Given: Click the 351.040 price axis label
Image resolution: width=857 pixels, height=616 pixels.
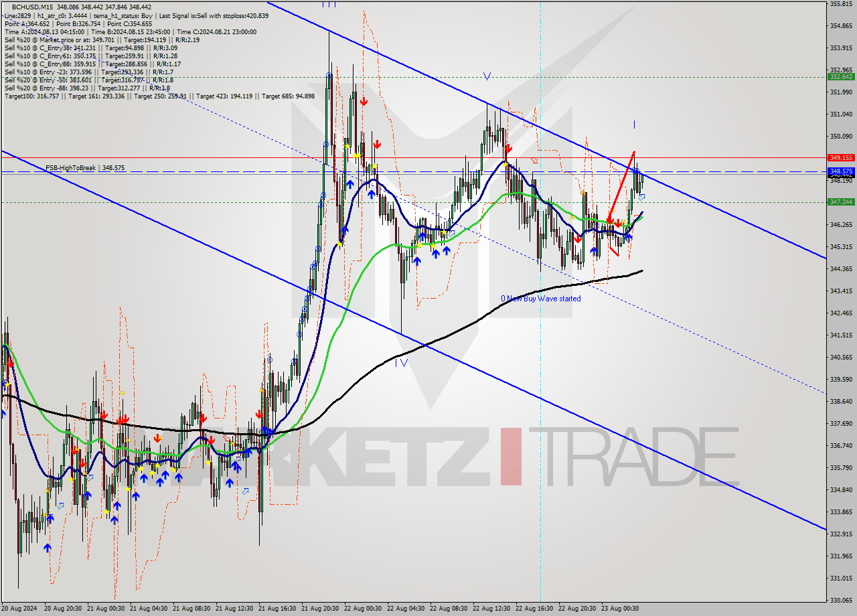Looking at the screenshot, I should pyautogui.click(x=841, y=114).
